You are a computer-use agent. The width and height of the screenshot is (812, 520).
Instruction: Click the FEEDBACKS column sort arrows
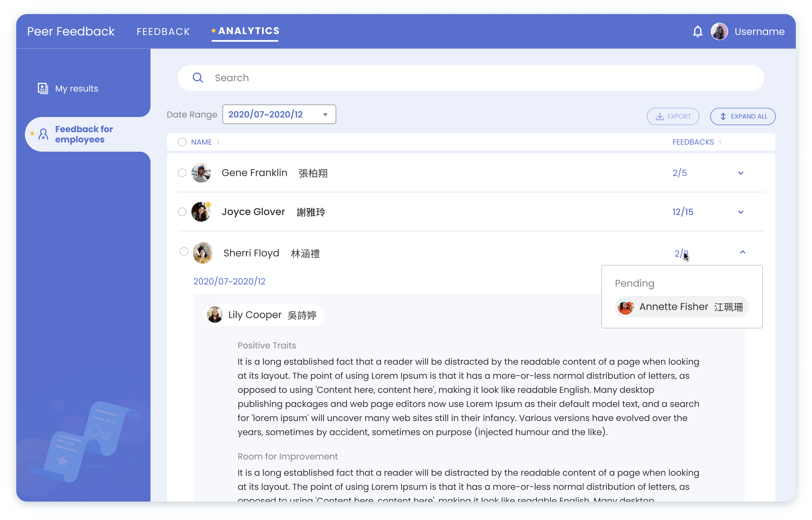[720, 142]
